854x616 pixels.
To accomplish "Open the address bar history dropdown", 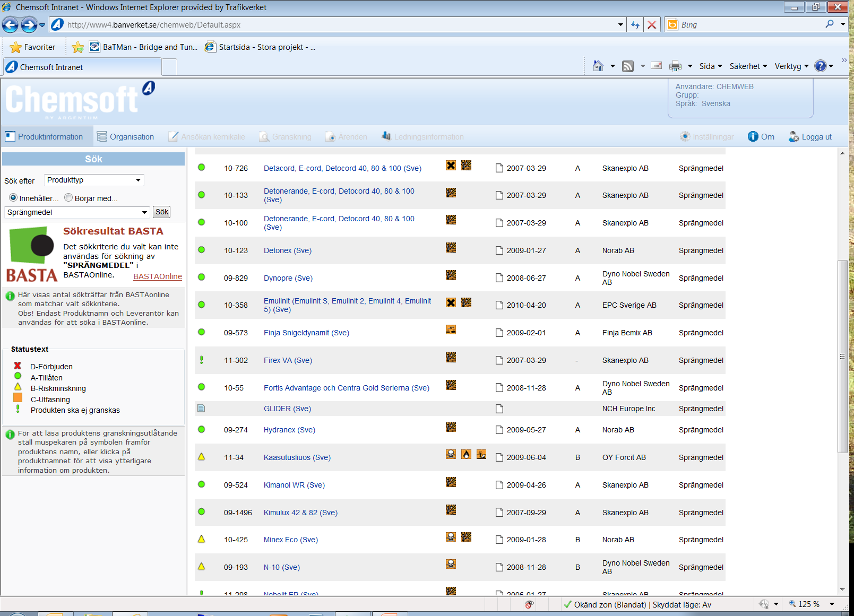I will [620, 24].
